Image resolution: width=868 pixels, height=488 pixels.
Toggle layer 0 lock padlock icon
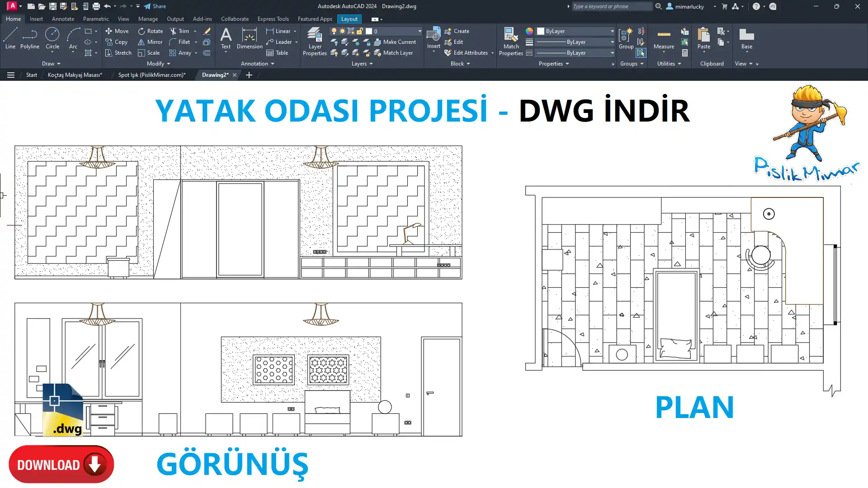tap(359, 31)
